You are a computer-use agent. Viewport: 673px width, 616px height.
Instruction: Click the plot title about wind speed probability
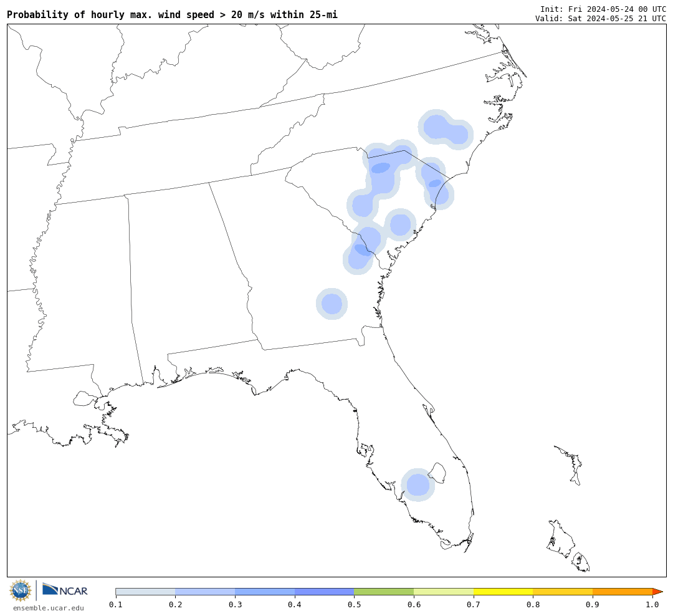pyautogui.click(x=172, y=15)
